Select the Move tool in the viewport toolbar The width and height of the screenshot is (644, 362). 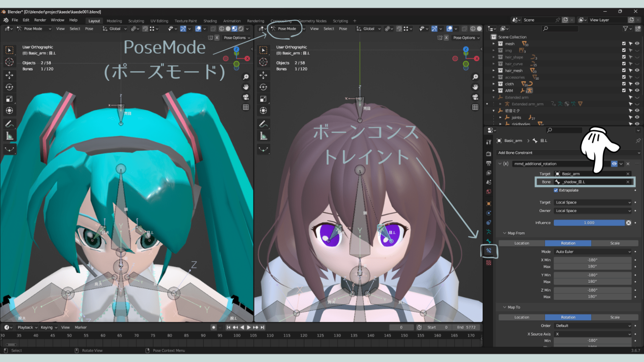tap(9, 75)
